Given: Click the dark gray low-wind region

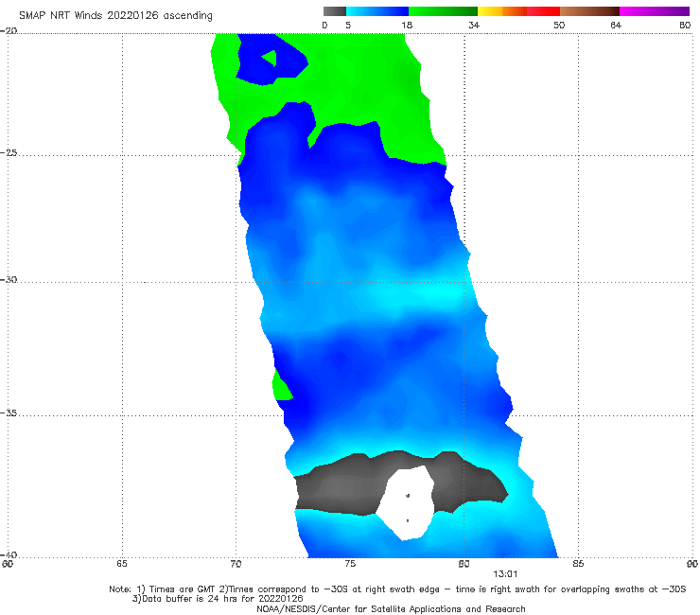Looking at the screenshot, I should (340, 487).
